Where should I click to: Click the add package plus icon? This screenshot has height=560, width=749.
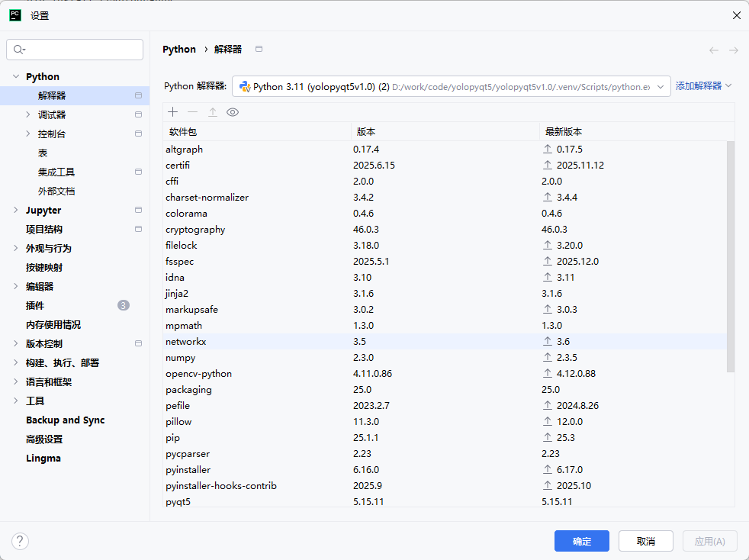coord(173,112)
